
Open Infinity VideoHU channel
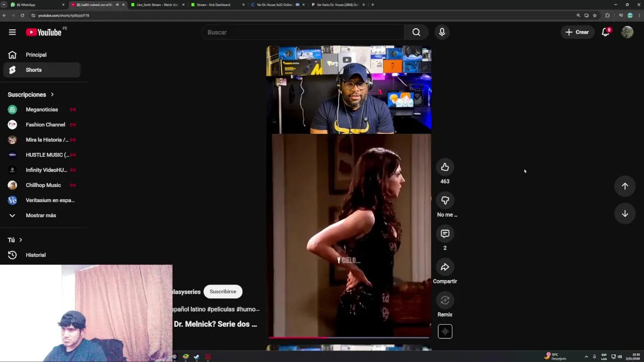(x=42, y=170)
